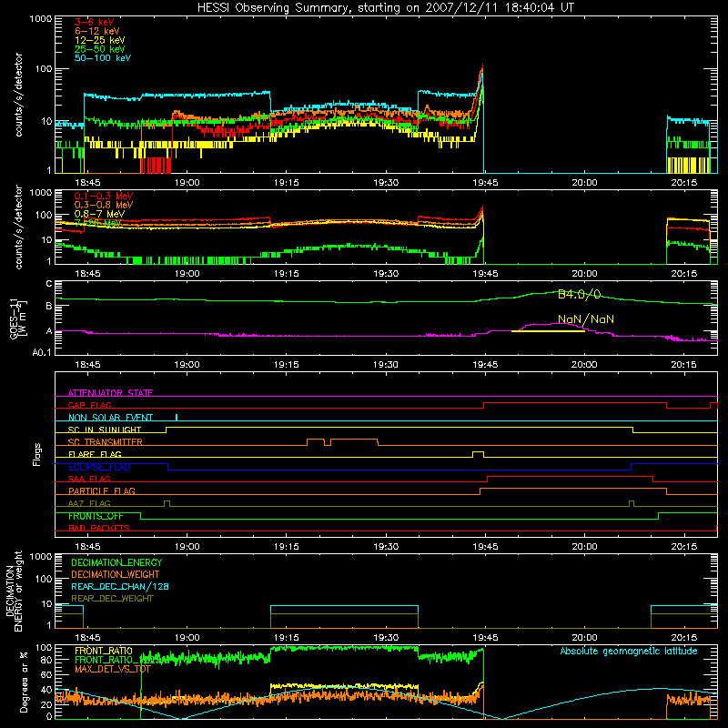This screenshot has height=728, width=728.
Task: Select the 6-12 keV legend label
Action: [97, 31]
